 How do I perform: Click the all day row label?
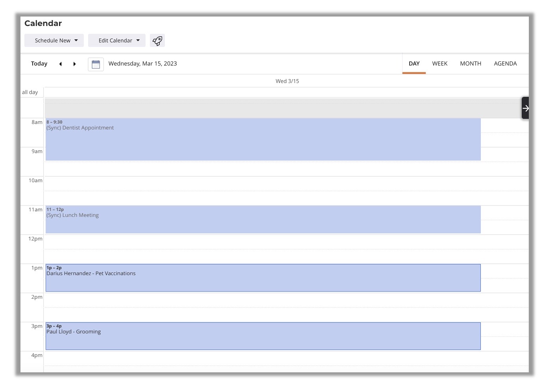pos(30,92)
